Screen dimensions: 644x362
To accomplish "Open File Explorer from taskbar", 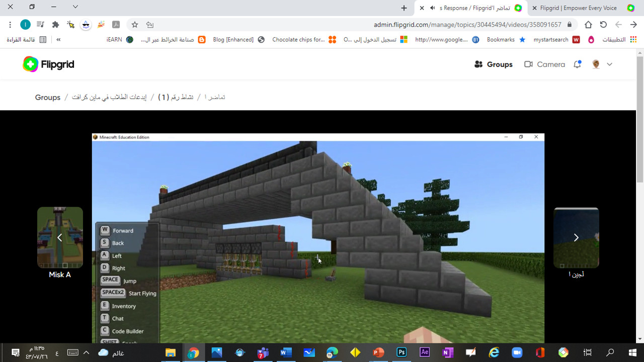I will click(x=171, y=352).
